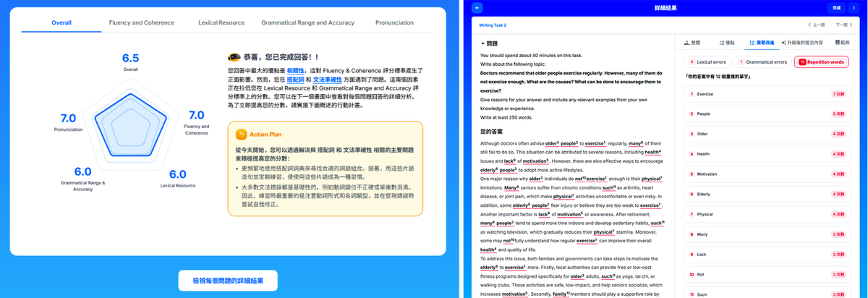Expand the Motivation repeated word row
868x298 pixels.
767,174
